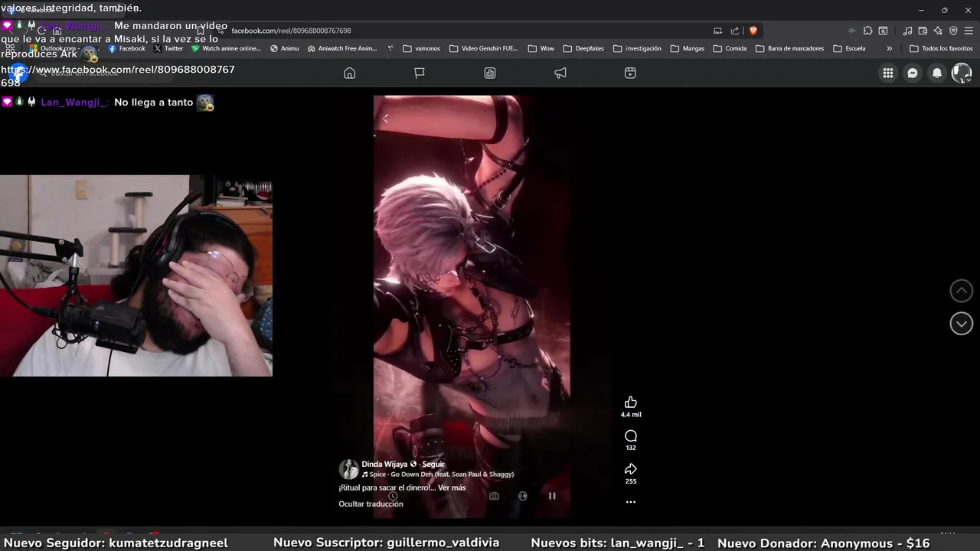Expand the investigación bookmark folder
Viewport: 980px width, 551px height.
637,48
